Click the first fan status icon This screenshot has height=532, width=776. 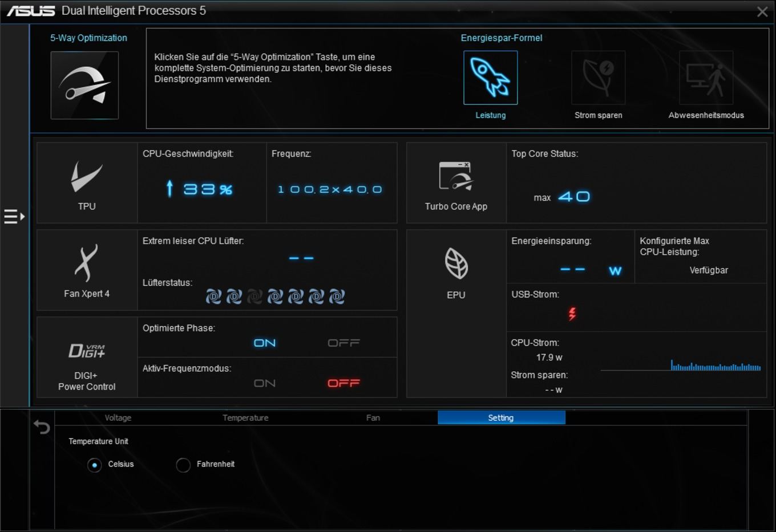point(213,297)
